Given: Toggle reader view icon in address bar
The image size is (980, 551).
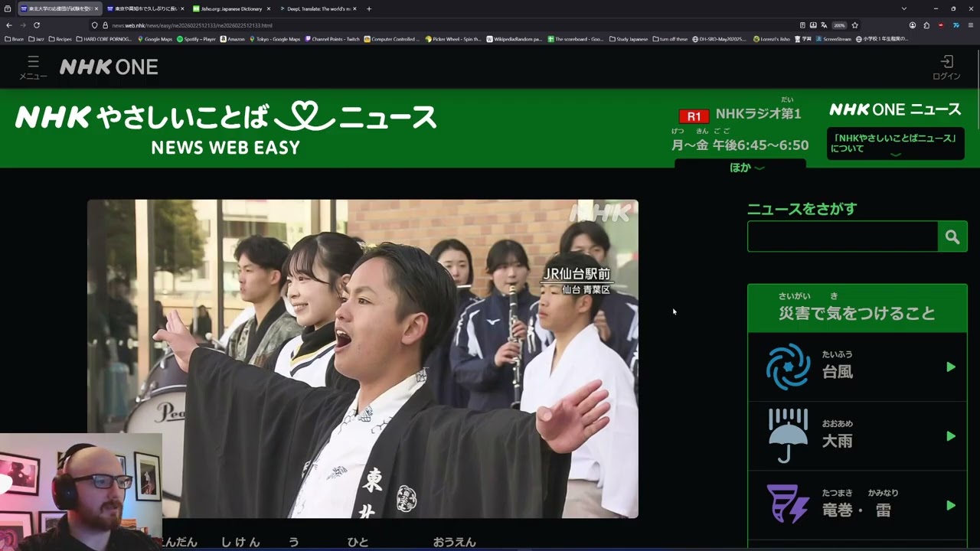Looking at the screenshot, I should tap(802, 25).
